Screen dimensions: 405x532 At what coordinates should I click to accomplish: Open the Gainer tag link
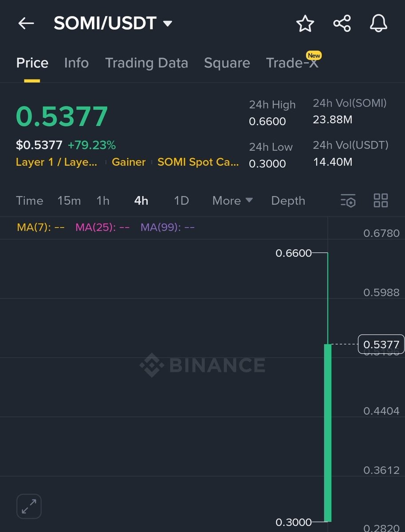129,162
